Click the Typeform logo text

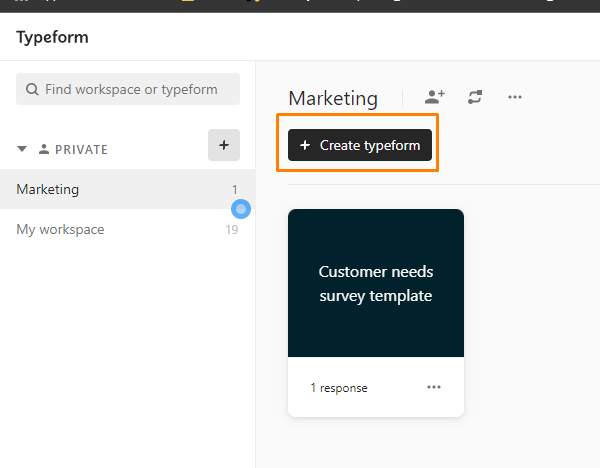(52, 37)
